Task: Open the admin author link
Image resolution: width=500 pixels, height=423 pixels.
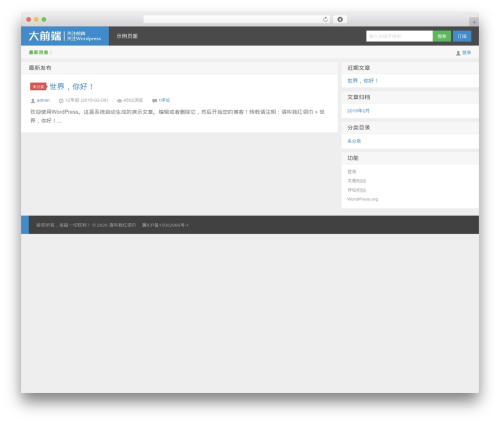Action: pyautogui.click(x=43, y=100)
